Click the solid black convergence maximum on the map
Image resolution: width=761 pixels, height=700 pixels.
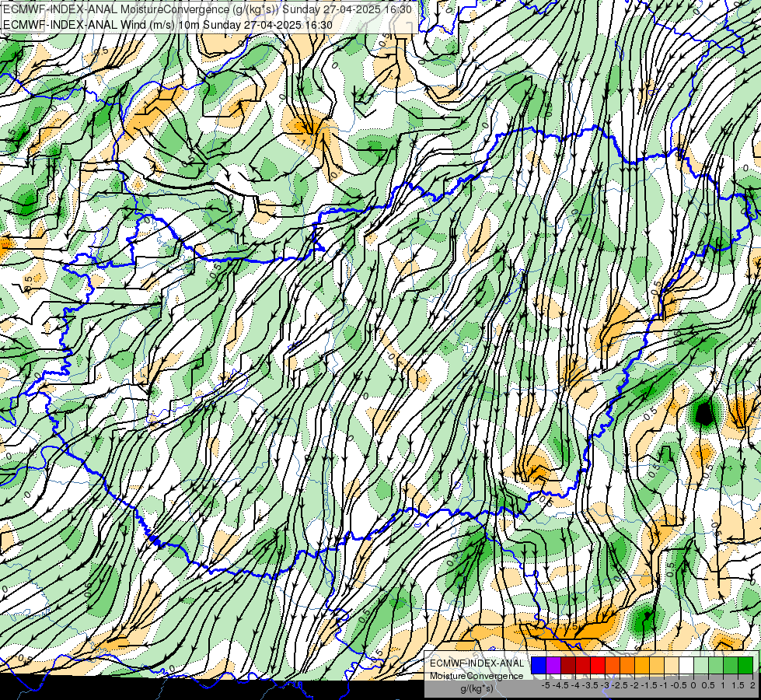pos(703,414)
